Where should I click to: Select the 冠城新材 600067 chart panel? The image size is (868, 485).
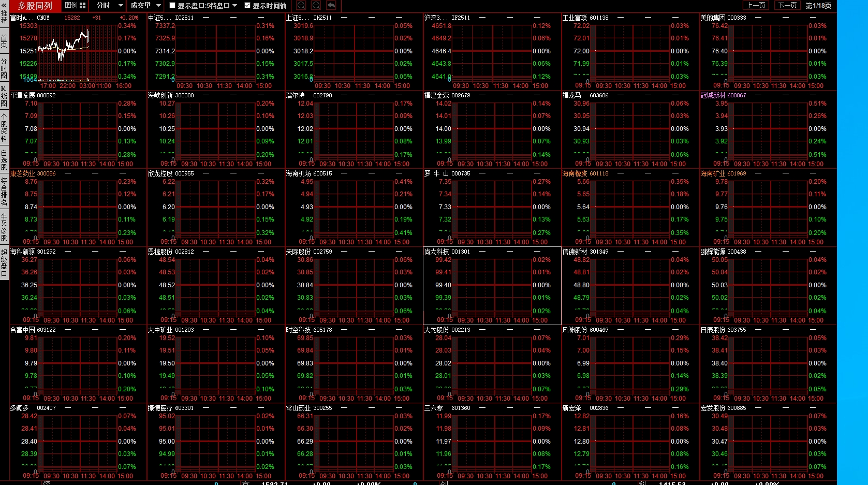(768, 129)
